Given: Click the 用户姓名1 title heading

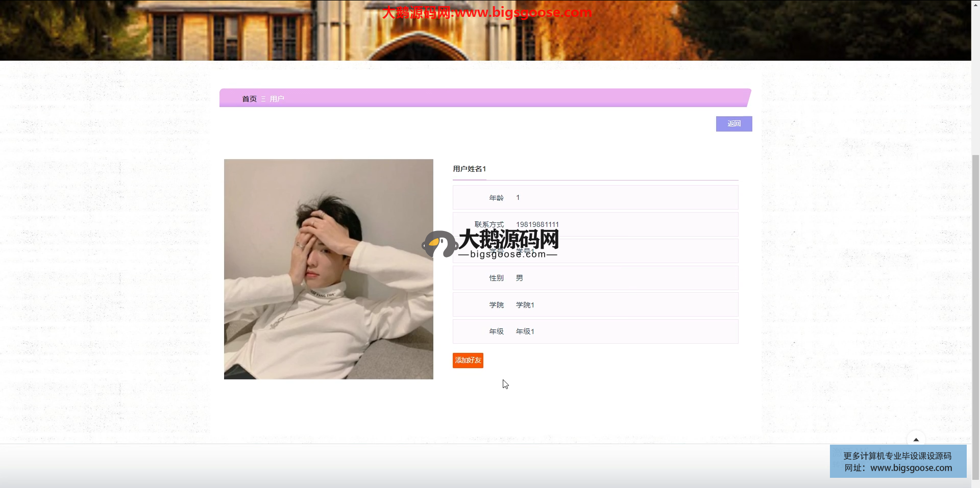Looking at the screenshot, I should (x=469, y=169).
